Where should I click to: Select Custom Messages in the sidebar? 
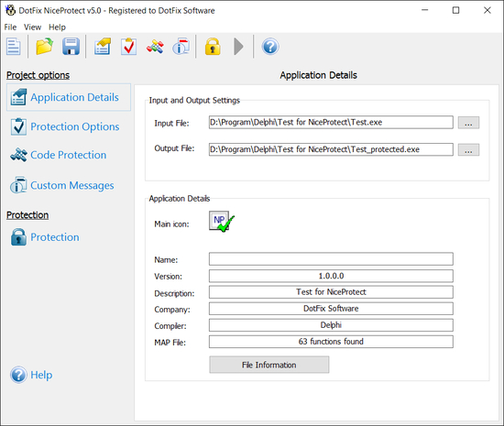click(62, 185)
